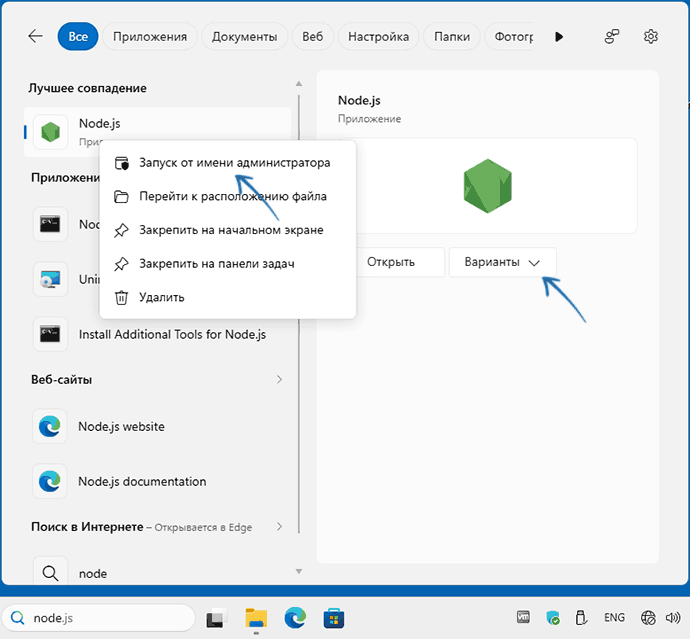The height and width of the screenshot is (639, 690).
Task: Choose Закрепить на панели задач
Action: [228, 264]
